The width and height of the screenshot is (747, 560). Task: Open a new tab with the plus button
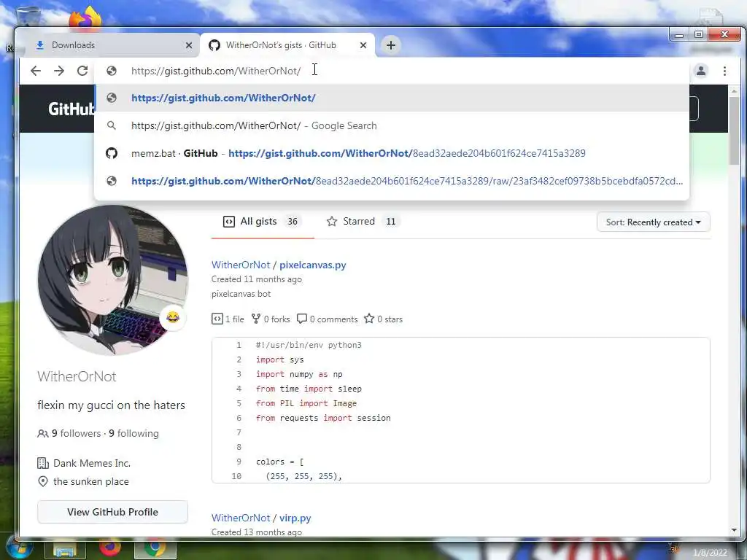(x=391, y=45)
